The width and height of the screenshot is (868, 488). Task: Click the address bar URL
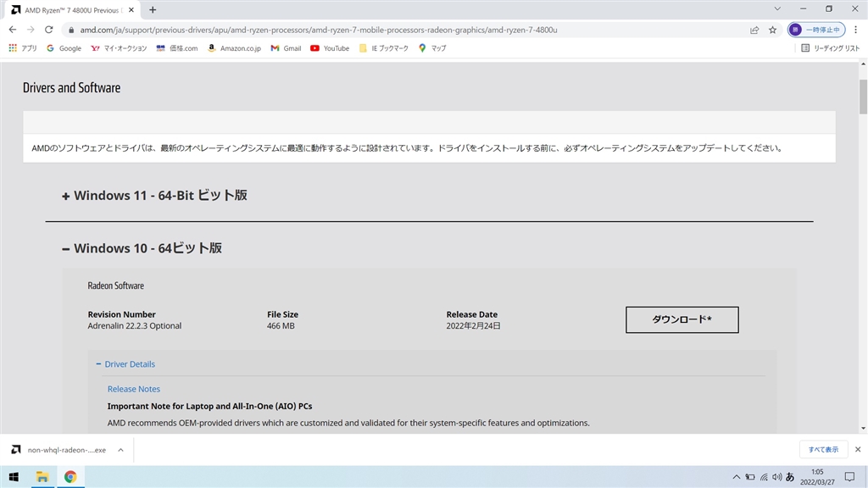point(319,30)
